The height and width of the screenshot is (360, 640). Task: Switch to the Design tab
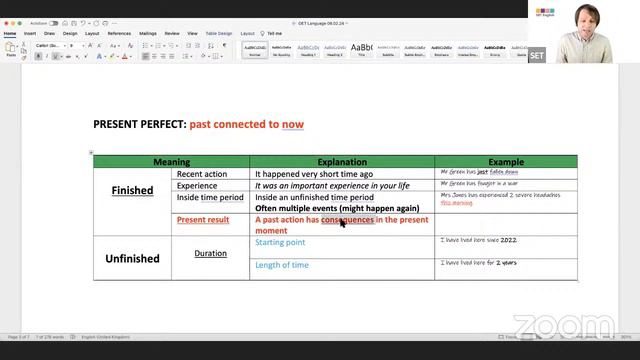tap(70, 33)
